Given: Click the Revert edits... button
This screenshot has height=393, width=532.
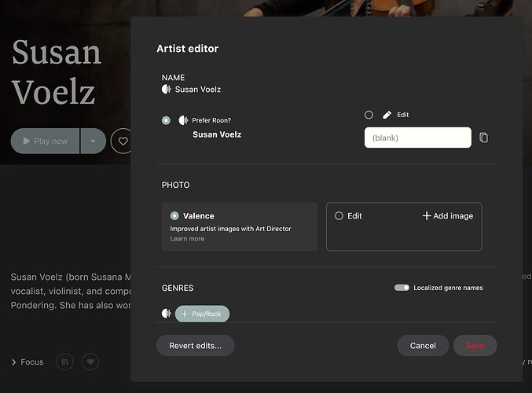Looking at the screenshot, I should (196, 346).
